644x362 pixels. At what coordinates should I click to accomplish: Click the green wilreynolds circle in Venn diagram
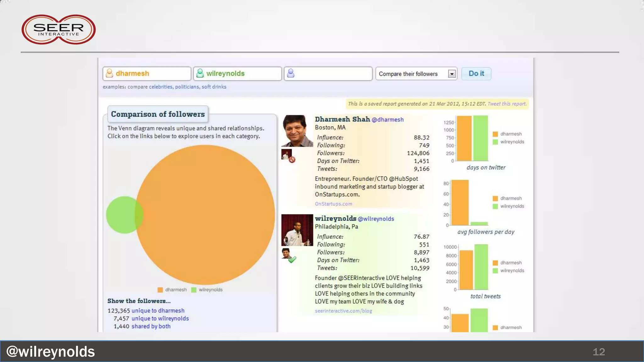[120, 215]
